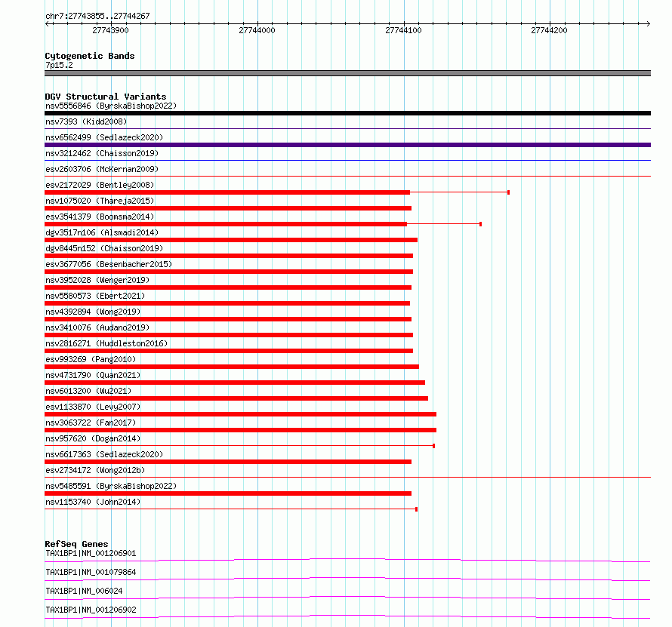Select nsv6617363 (Sedlazeck2020) label
Image resolution: width=672 pixels, height=627 pixels.
(x=104, y=454)
